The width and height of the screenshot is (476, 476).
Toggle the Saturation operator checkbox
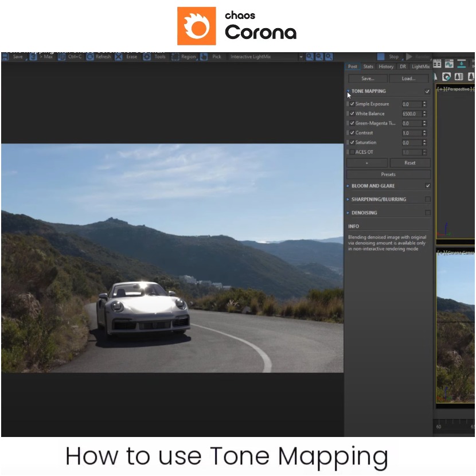click(x=352, y=142)
